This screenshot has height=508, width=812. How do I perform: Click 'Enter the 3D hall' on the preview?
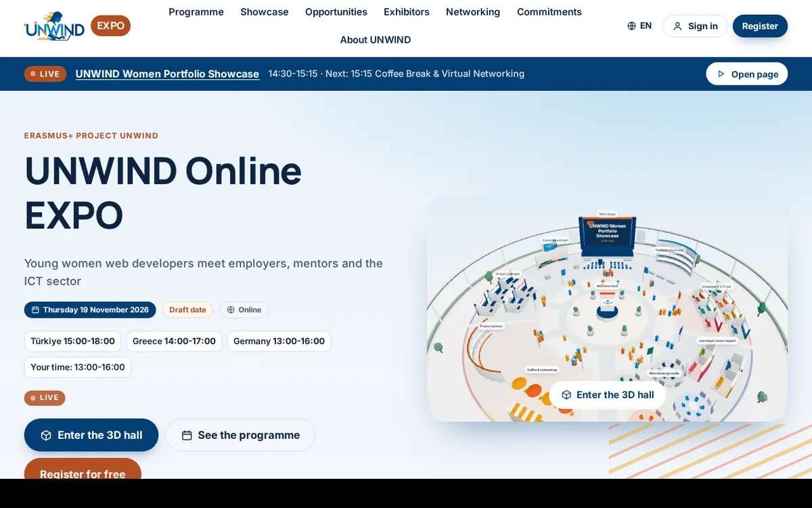tap(607, 395)
